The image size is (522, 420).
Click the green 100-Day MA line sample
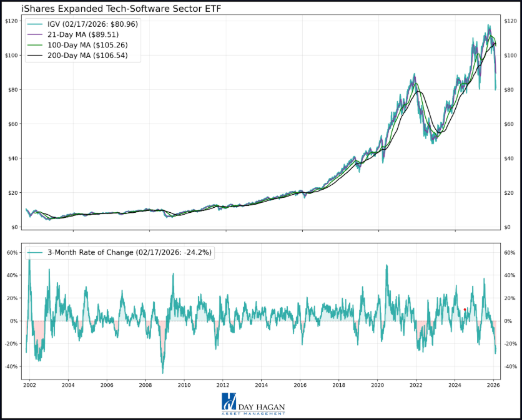pyautogui.click(x=35, y=45)
